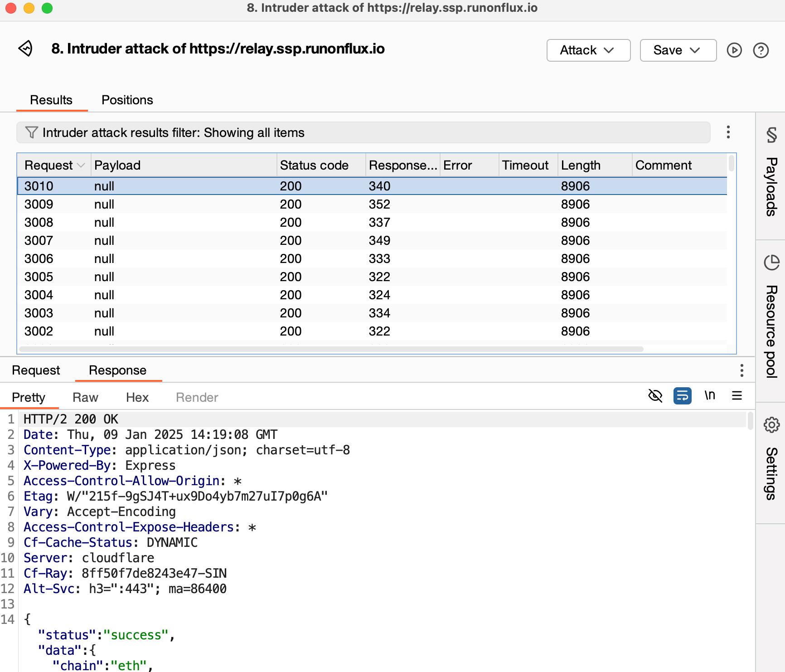This screenshot has width=785, height=672.
Task: Select the Pretty view tab
Action: pyautogui.click(x=29, y=397)
